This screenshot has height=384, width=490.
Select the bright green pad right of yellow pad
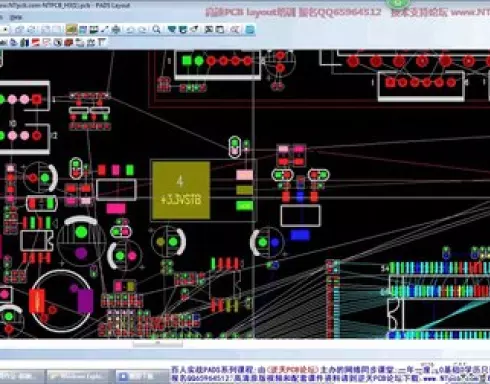(244, 206)
